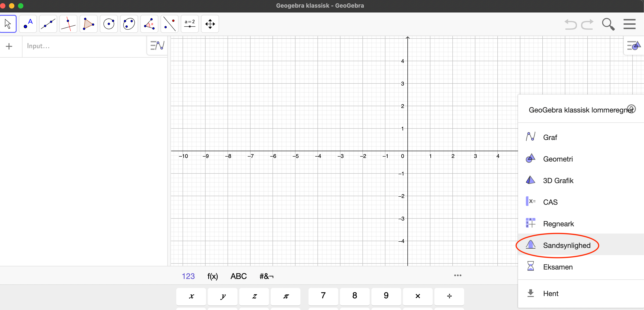Choose Regneark from the app list

581,224
